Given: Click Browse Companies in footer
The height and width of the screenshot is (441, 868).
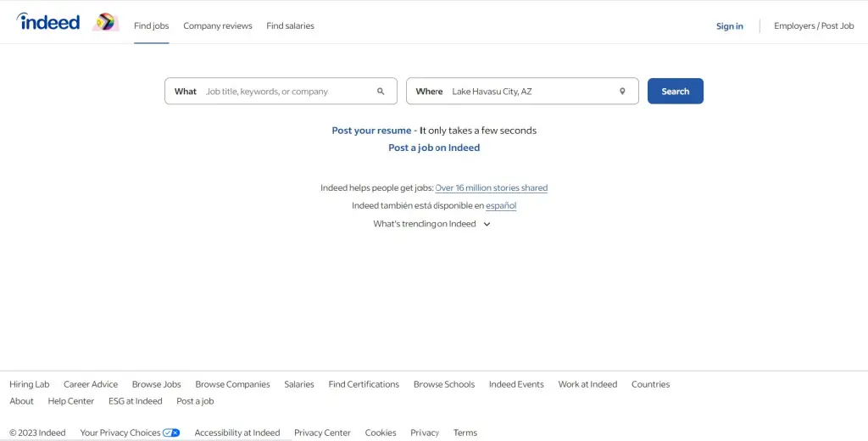Looking at the screenshot, I should pos(232,384).
